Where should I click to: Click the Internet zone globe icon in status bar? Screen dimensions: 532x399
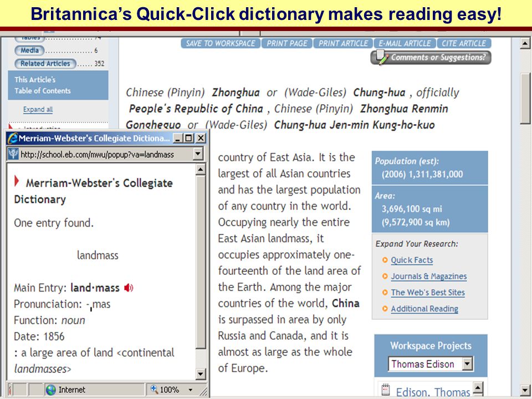pos(50,390)
